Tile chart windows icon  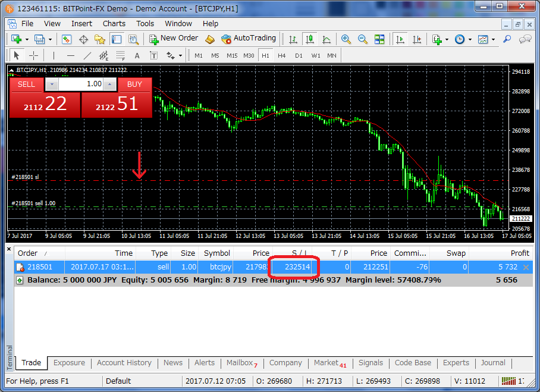379,39
